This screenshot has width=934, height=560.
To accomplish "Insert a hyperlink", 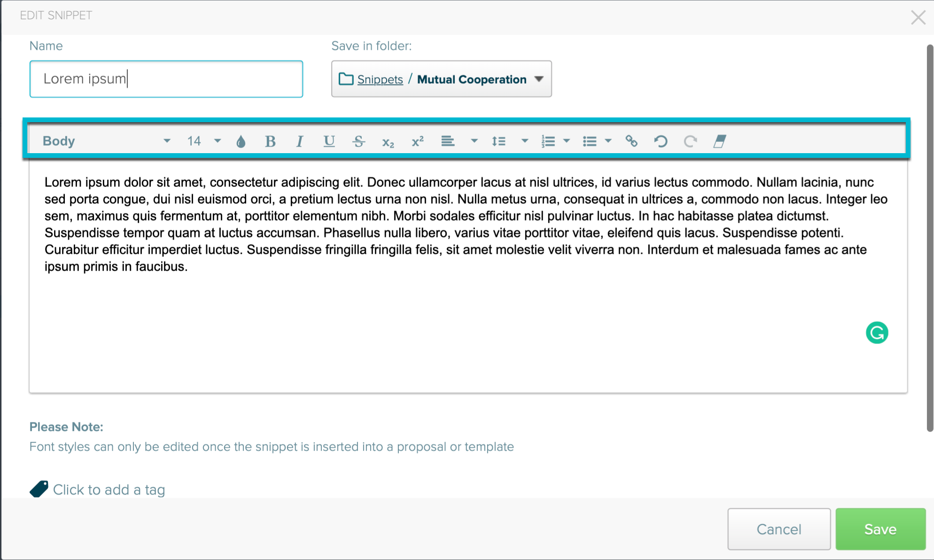I will pyautogui.click(x=631, y=141).
